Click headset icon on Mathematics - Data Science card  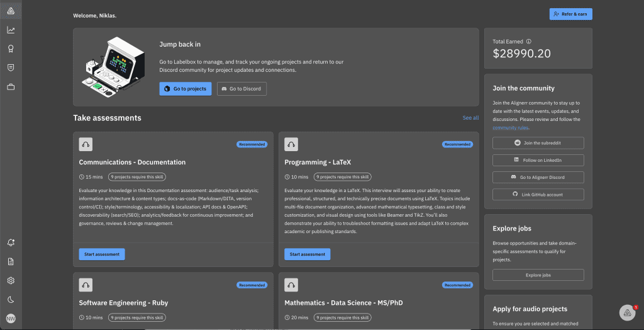pyautogui.click(x=291, y=285)
